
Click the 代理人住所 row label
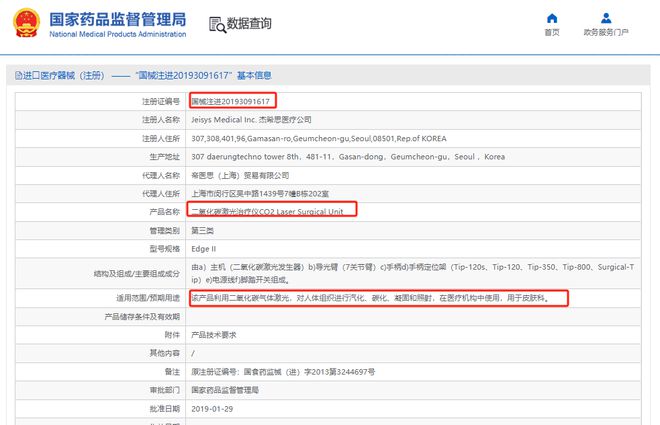click(x=161, y=194)
